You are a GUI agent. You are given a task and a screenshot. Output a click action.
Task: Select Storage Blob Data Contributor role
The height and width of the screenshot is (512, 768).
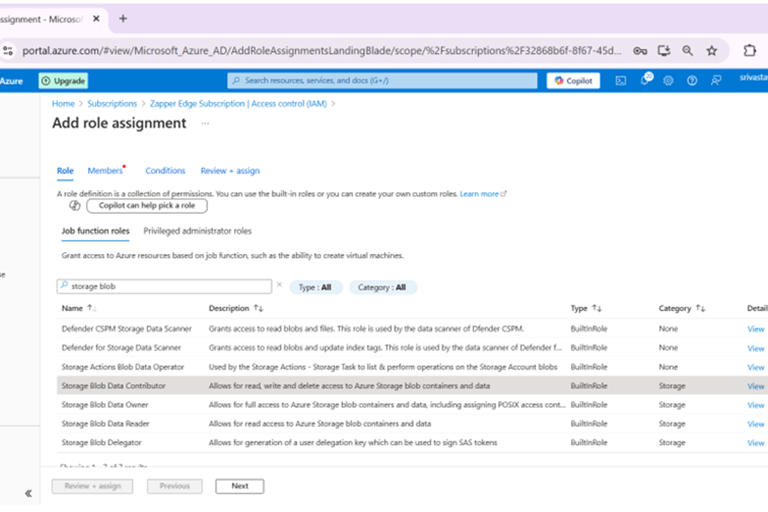[114, 386]
